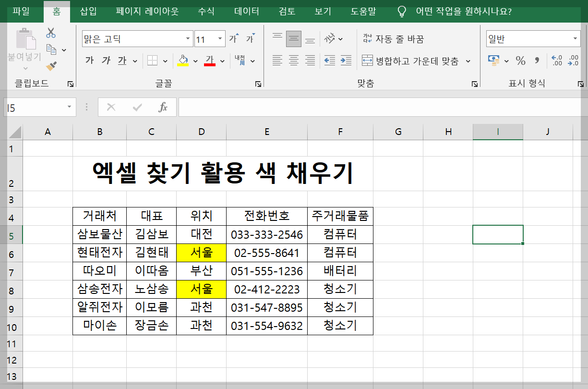Toggle italic formatting on
The image size is (588, 389).
(x=106, y=61)
